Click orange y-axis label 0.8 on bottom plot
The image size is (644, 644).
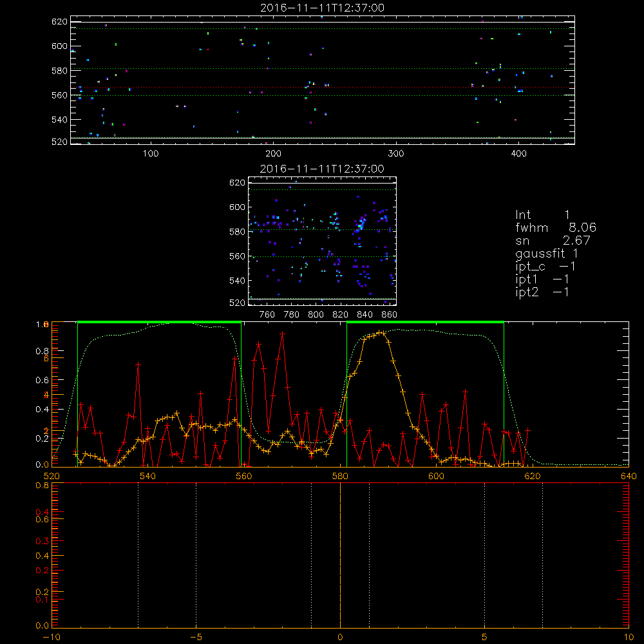click(x=42, y=486)
